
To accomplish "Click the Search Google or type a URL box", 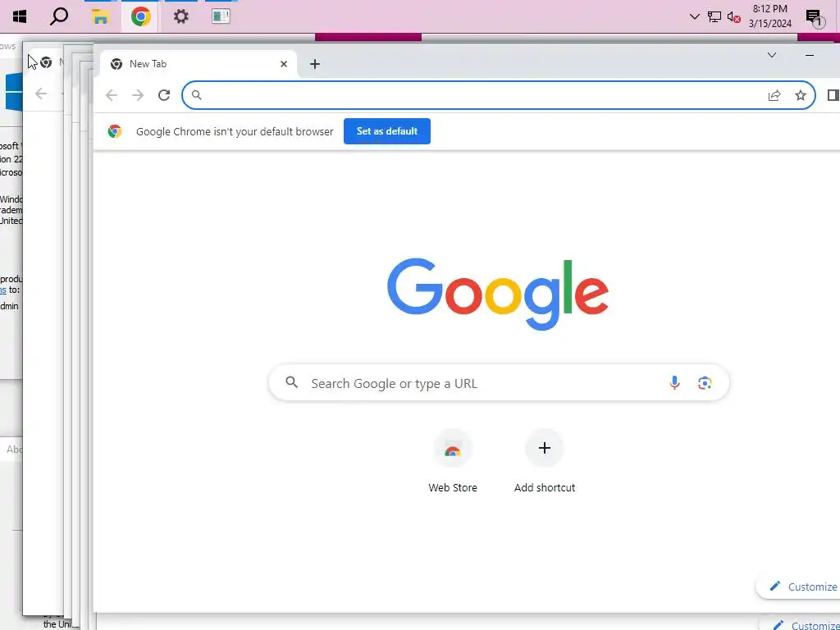I will point(498,383).
